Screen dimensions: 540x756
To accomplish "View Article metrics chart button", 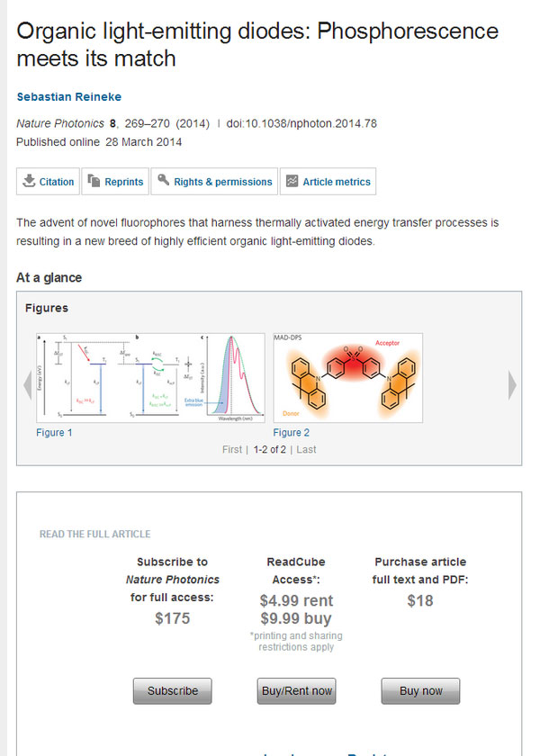I will coord(328,182).
